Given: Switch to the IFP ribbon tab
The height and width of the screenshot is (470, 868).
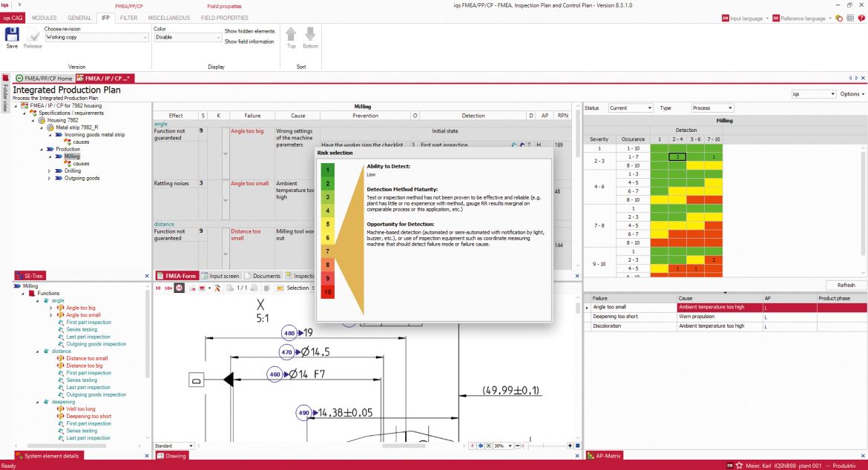Looking at the screenshot, I should pos(105,17).
